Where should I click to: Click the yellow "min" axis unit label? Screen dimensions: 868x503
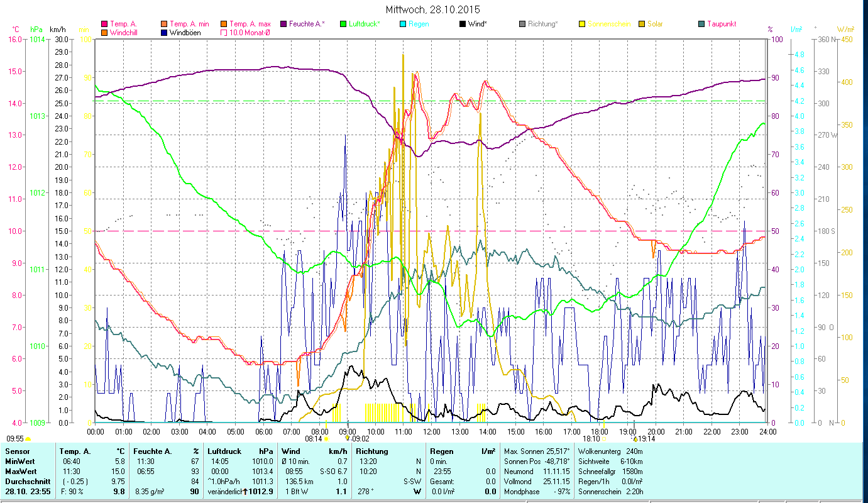pos(84,30)
